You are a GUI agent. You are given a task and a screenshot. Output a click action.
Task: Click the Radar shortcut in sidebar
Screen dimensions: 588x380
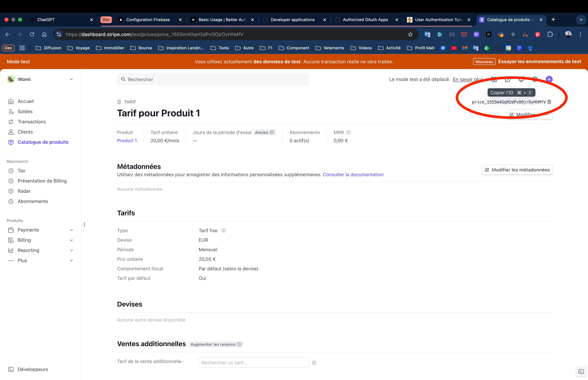[x=24, y=191]
